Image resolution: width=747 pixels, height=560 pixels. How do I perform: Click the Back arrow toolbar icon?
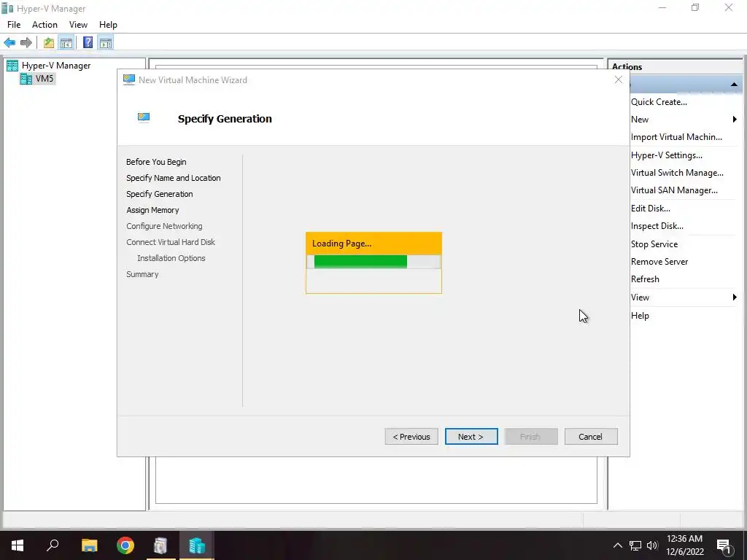click(9, 43)
